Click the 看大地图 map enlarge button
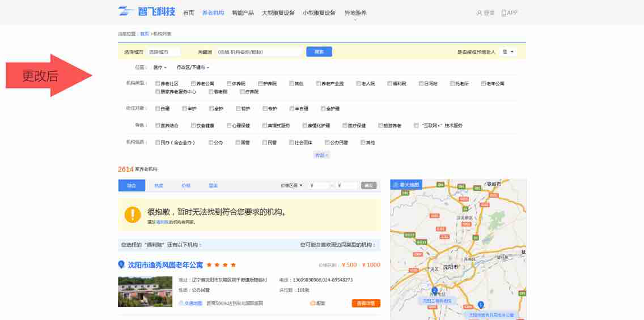Image resolution: width=644 pixels, height=320 pixels. (406, 185)
